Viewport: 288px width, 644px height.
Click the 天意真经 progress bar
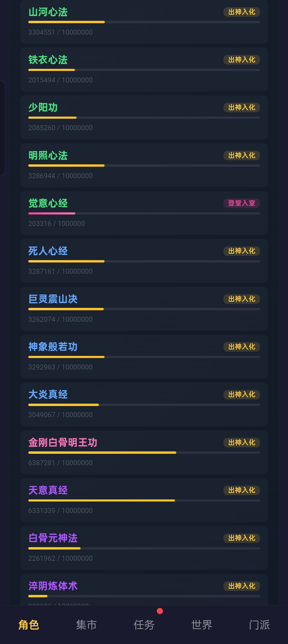pyautogui.click(x=144, y=500)
